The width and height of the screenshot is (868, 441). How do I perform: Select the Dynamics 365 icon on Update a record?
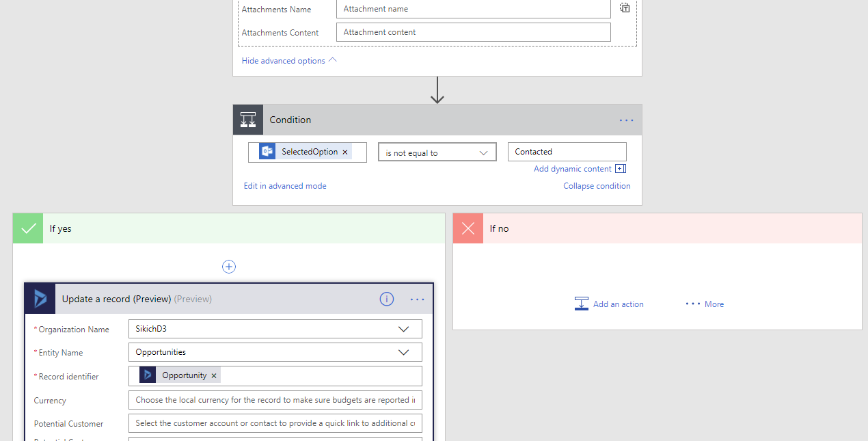(x=39, y=298)
